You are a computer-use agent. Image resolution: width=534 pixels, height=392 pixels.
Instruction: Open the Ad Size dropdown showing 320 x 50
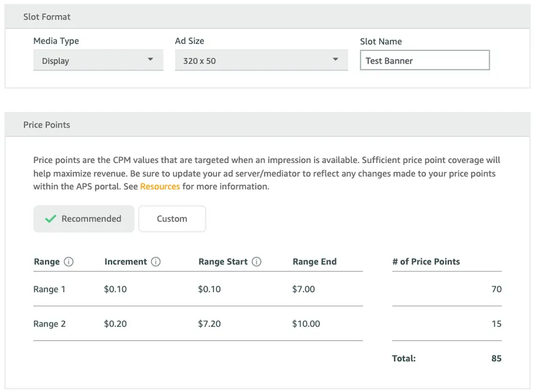pos(261,60)
